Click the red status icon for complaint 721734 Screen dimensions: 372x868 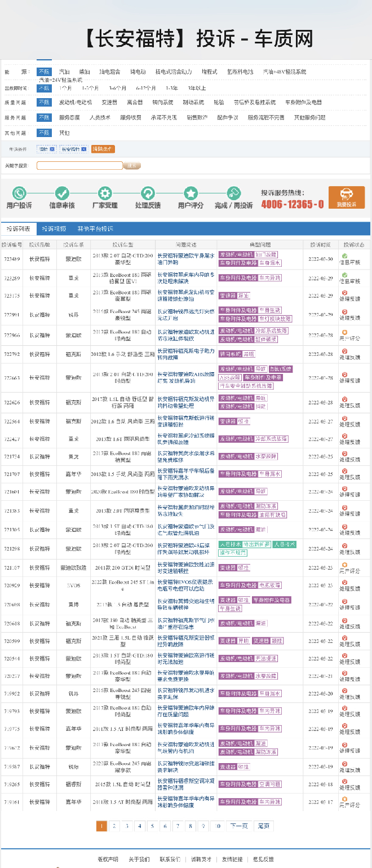(344, 454)
